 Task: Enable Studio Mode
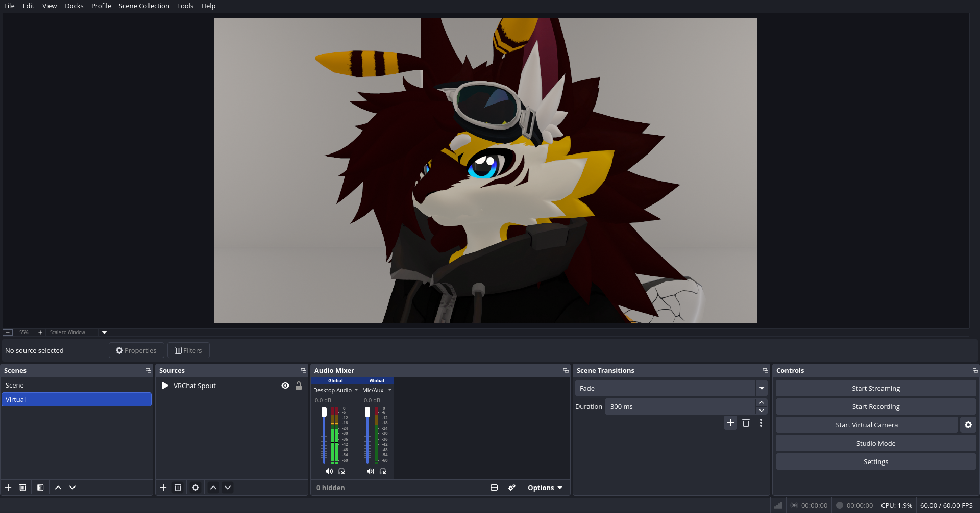876,443
